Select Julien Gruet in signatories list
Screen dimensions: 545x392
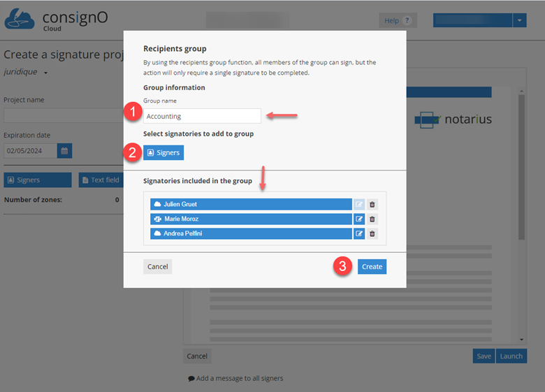(251, 204)
